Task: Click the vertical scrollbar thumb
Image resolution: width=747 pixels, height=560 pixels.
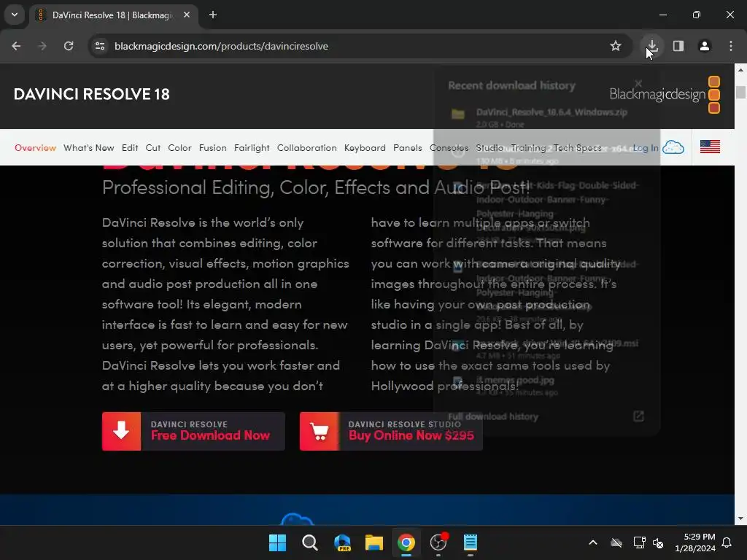Action: click(x=740, y=92)
